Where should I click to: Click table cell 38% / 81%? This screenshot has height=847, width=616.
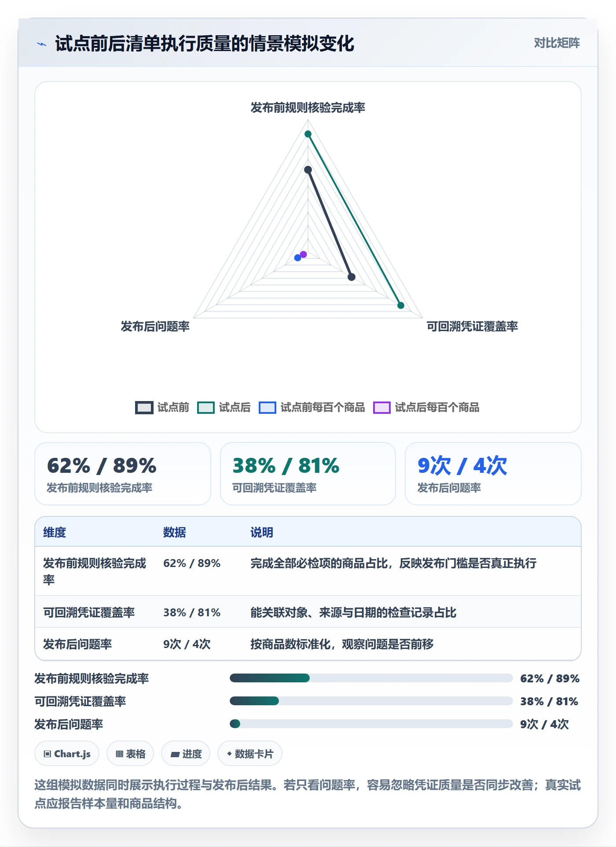click(192, 612)
